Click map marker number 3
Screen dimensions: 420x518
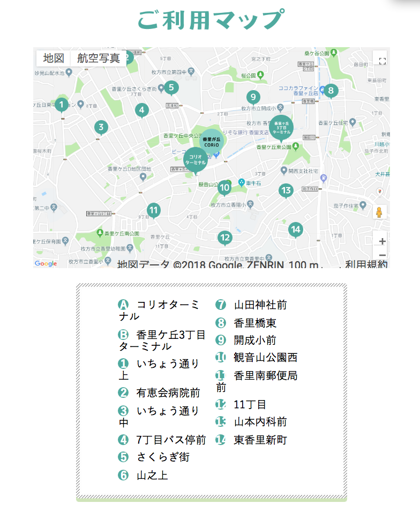pyautogui.click(x=100, y=127)
